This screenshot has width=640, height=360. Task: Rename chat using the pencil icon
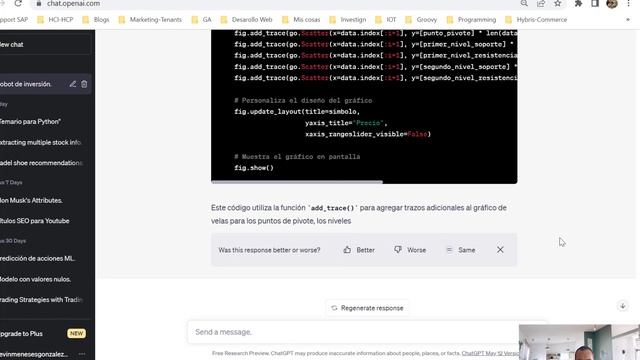[x=73, y=84]
